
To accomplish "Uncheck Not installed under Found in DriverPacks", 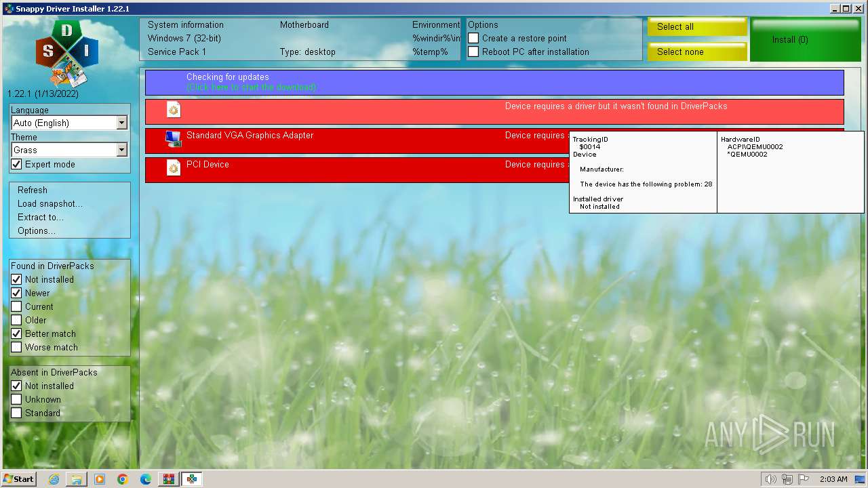I will pyautogui.click(x=17, y=280).
